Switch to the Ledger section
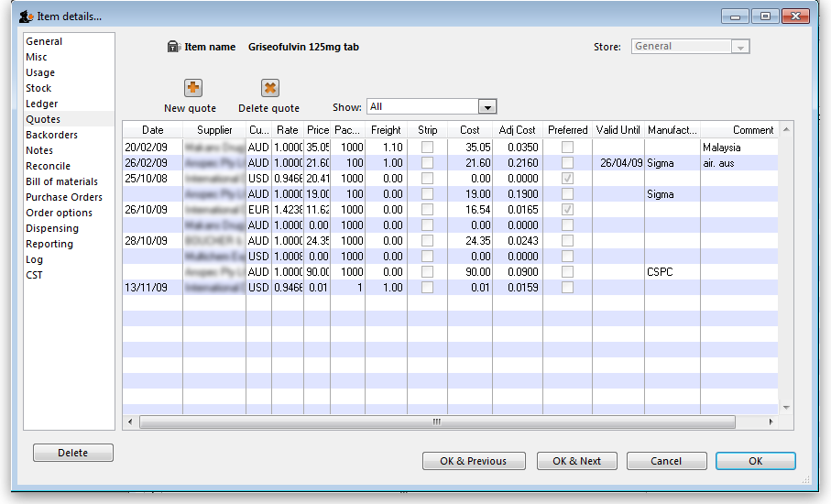The width and height of the screenshot is (831, 504). 42,104
